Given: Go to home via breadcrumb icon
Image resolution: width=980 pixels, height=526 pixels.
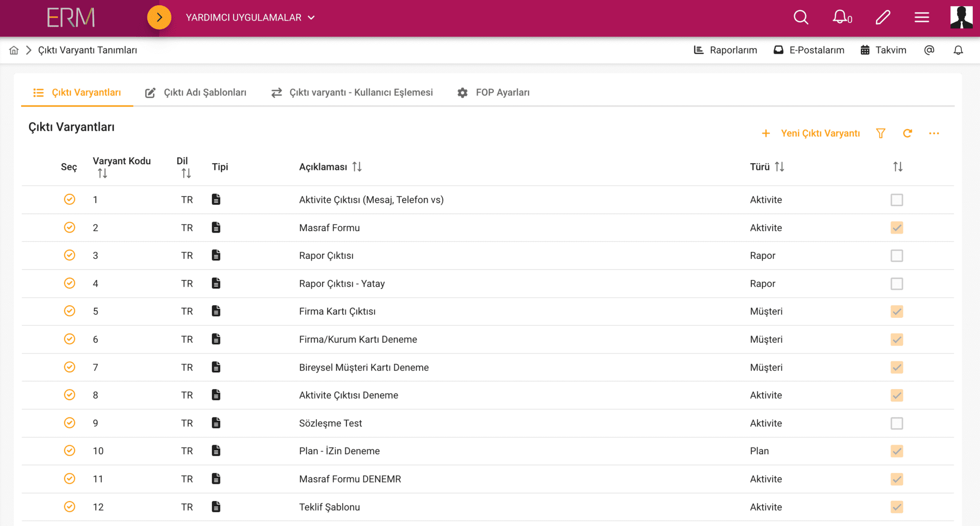Looking at the screenshot, I should (14, 50).
